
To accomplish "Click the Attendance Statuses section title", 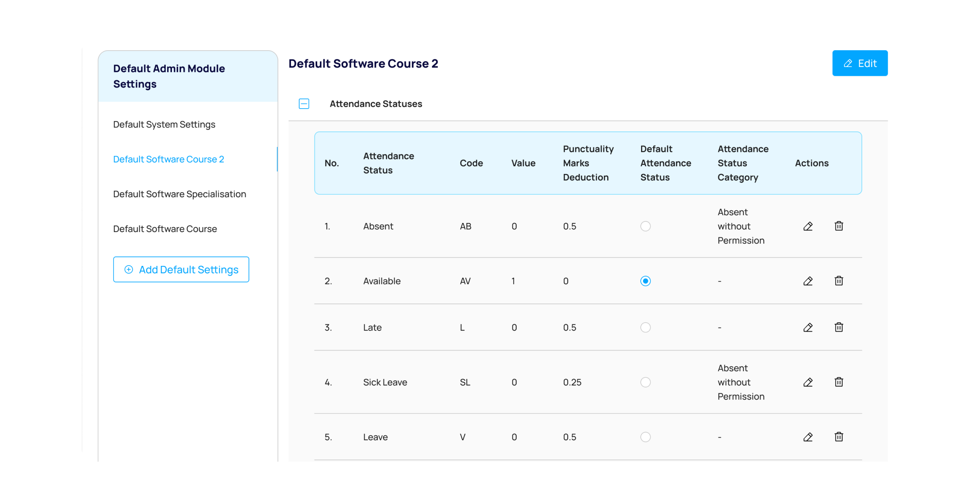I will [376, 104].
